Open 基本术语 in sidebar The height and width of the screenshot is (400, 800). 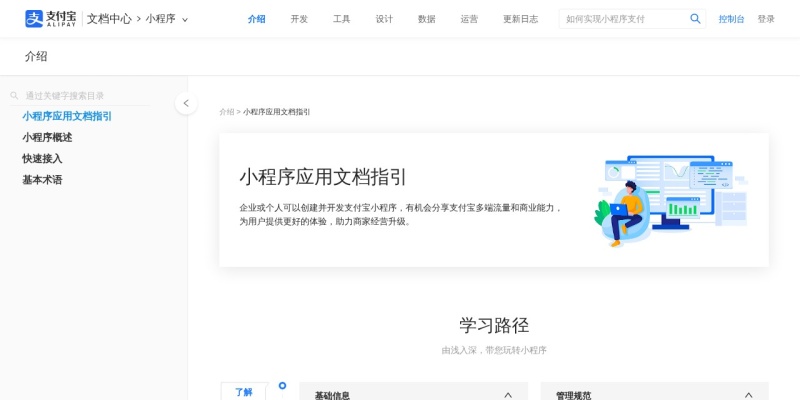coord(42,180)
